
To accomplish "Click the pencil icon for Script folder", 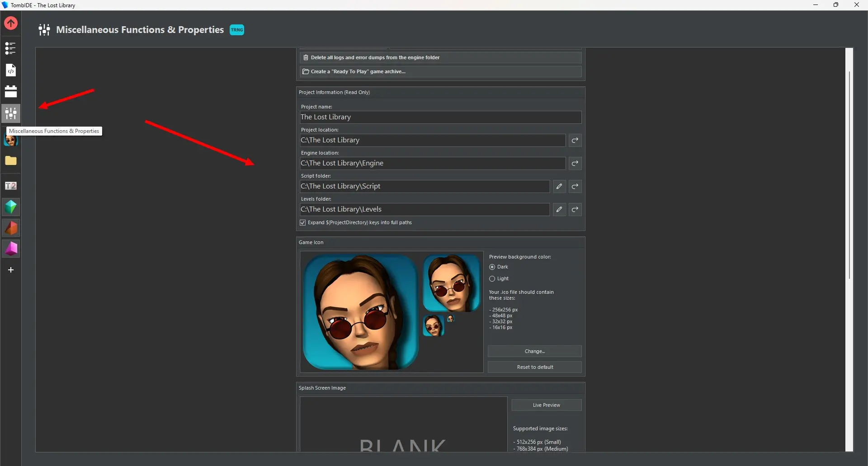I will 559,186.
